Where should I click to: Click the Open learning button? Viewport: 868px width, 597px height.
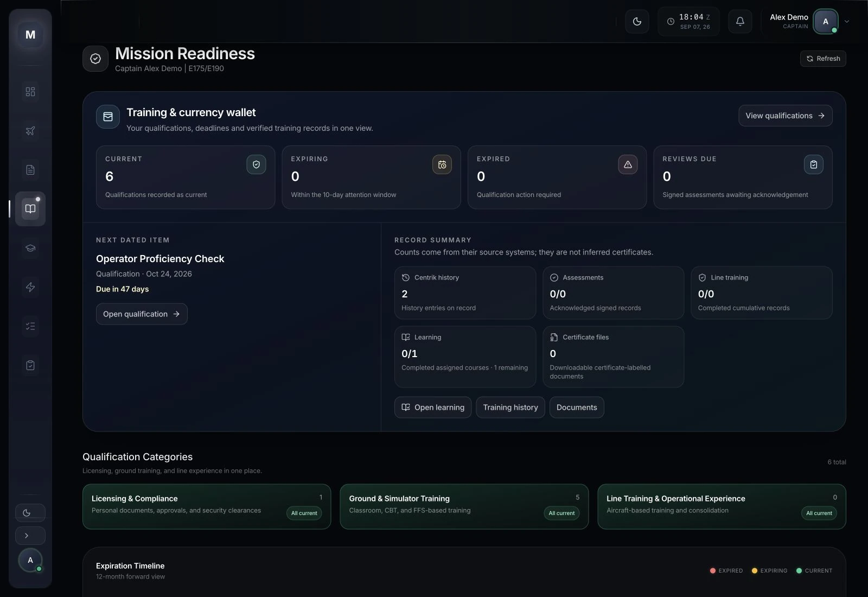point(433,408)
